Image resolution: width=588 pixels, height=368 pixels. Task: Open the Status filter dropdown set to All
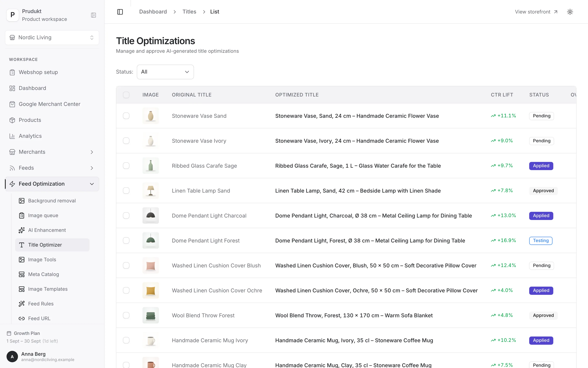tap(165, 72)
